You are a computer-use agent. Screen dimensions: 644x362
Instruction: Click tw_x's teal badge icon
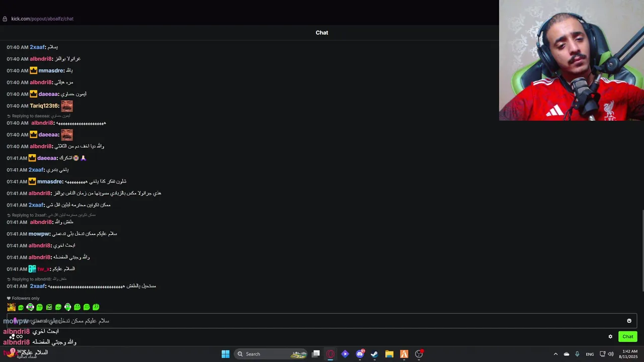(x=32, y=269)
